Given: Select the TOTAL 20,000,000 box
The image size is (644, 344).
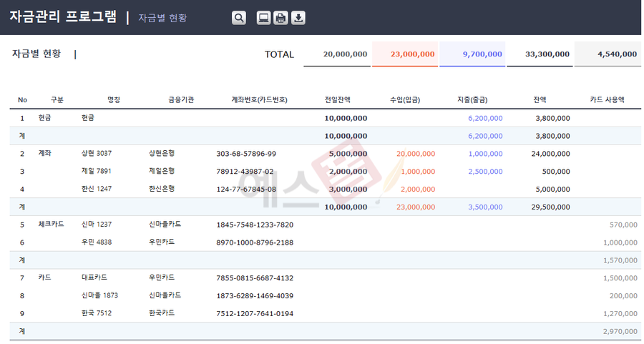Looking at the screenshot, I should click(x=337, y=54).
